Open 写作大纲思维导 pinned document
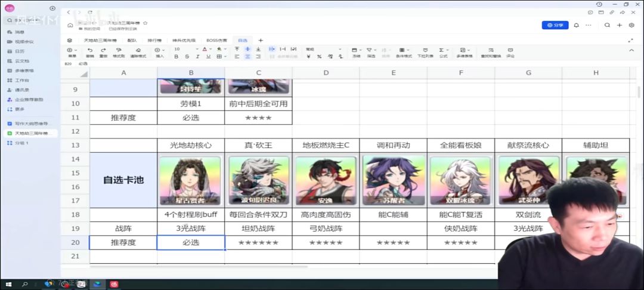This screenshot has width=644, height=290. coord(30,124)
